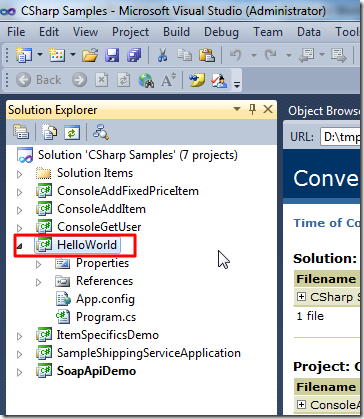Expand the Properties node under HelloWorld
364x419 pixels.
coord(39,264)
